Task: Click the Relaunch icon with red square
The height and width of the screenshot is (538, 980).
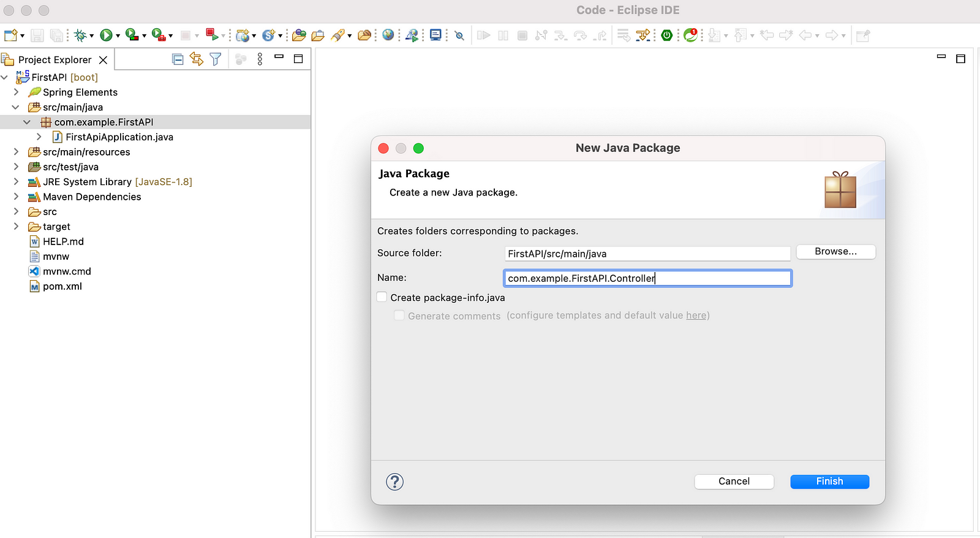Action: (x=212, y=35)
